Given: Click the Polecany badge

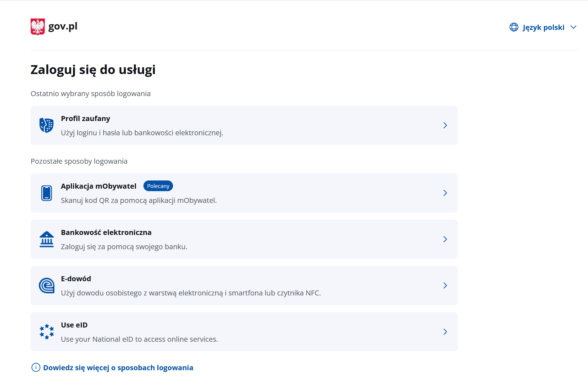Looking at the screenshot, I should point(158,186).
